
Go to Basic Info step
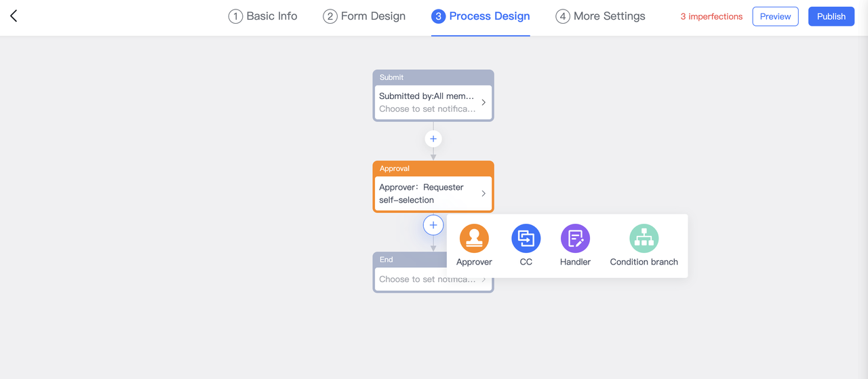(263, 16)
